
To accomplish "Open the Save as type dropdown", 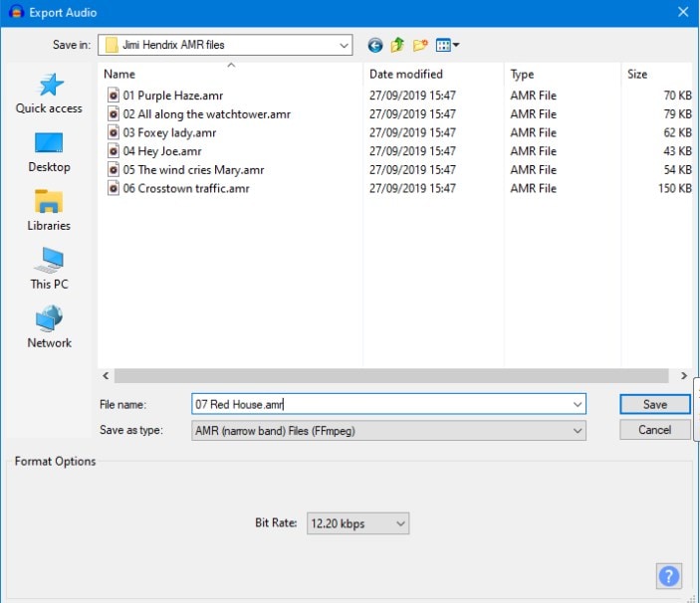I will pos(389,431).
